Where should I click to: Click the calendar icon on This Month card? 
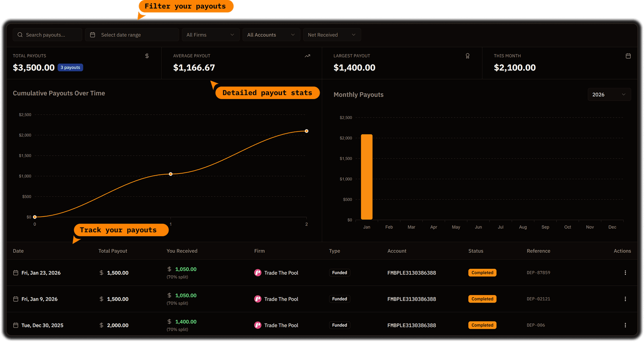point(628,56)
